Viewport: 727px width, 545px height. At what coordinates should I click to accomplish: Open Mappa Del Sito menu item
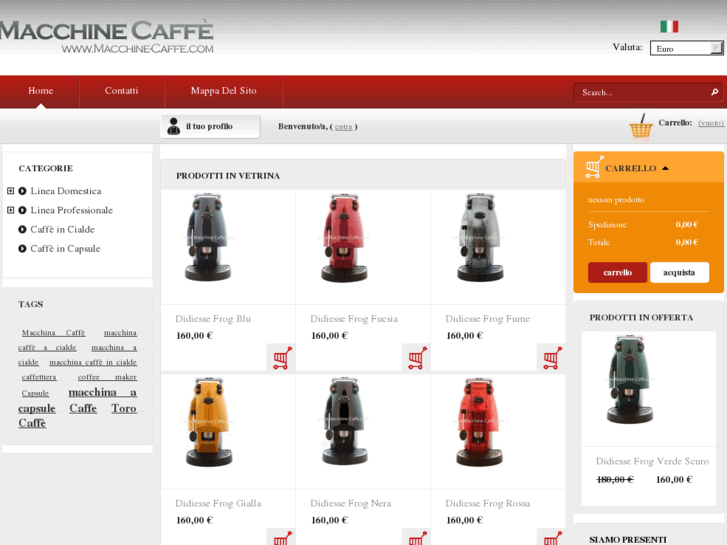[x=223, y=91]
